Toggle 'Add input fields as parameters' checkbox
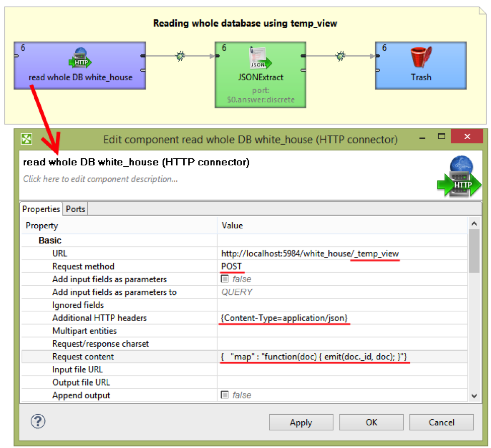 tap(225, 279)
